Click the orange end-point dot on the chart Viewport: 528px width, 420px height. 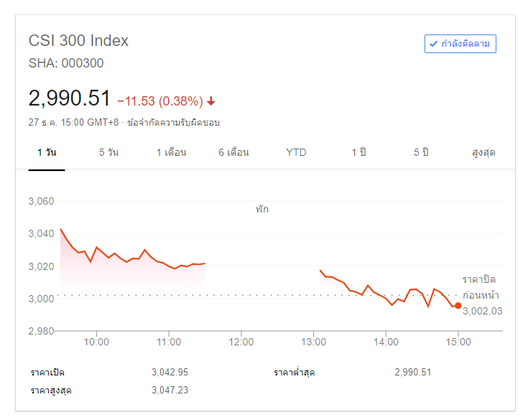click(x=458, y=306)
